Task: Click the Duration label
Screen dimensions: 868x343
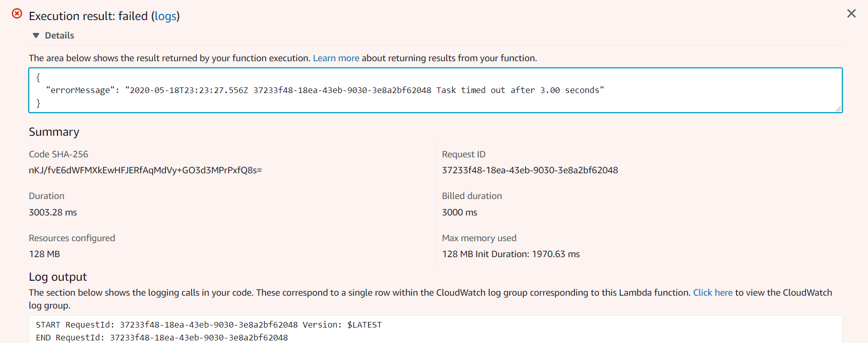Action: [x=47, y=196]
